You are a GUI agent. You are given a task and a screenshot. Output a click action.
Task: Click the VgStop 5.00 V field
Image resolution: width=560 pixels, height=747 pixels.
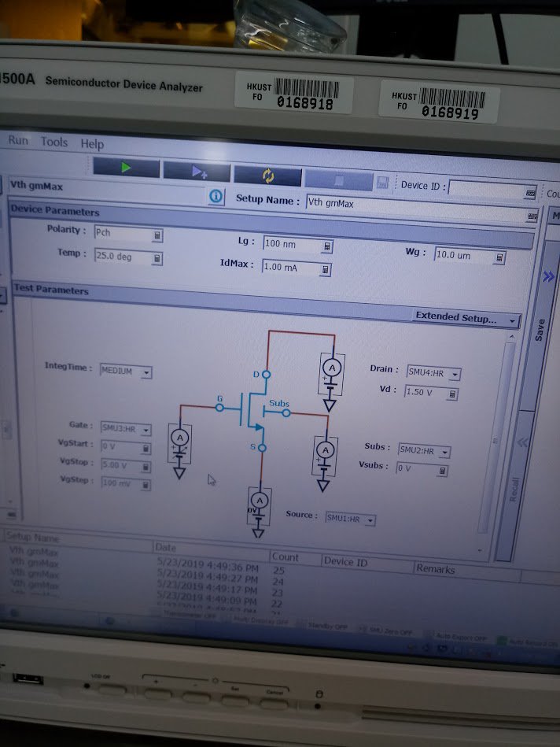[121, 465]
